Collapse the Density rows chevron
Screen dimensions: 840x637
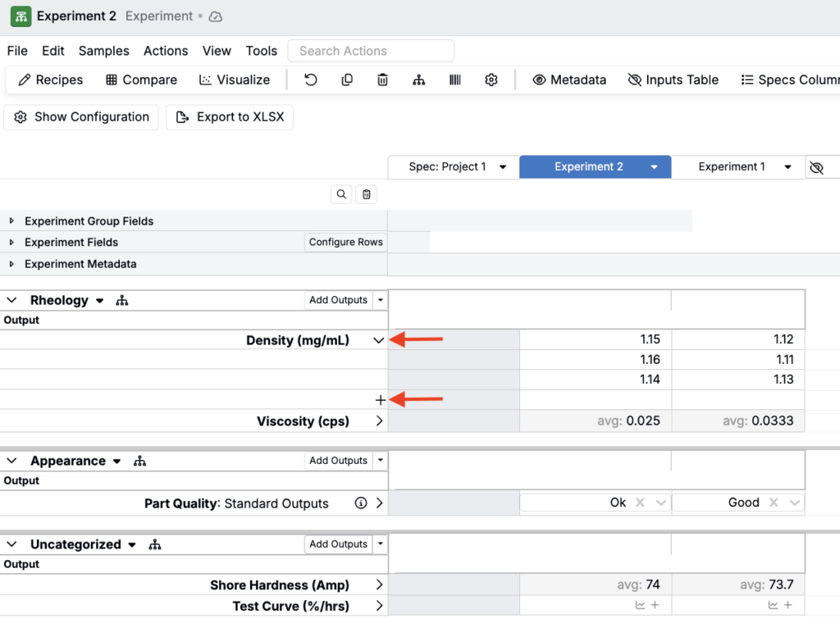[x=378, y=340]
